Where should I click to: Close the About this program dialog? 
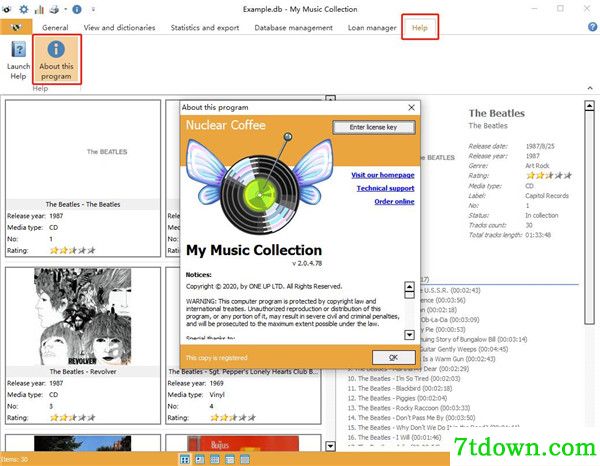pyautogui.click(x=411, y=108)
